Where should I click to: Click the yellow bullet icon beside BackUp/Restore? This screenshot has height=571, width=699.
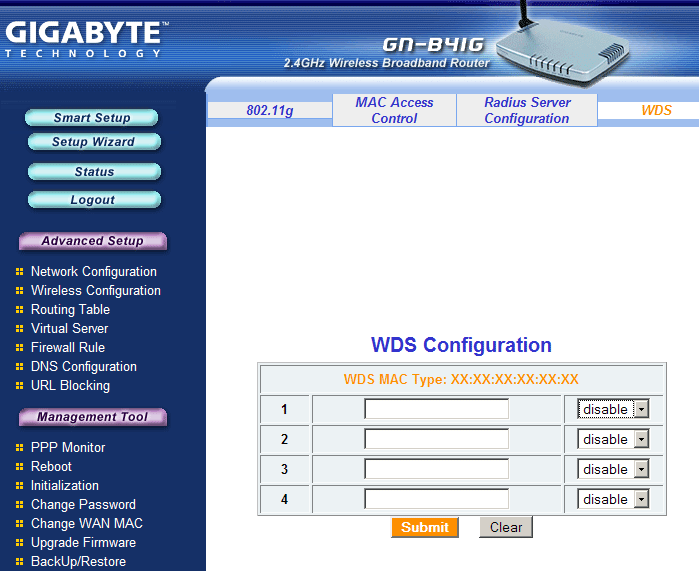pyautogui.click(x=19, y=562)
